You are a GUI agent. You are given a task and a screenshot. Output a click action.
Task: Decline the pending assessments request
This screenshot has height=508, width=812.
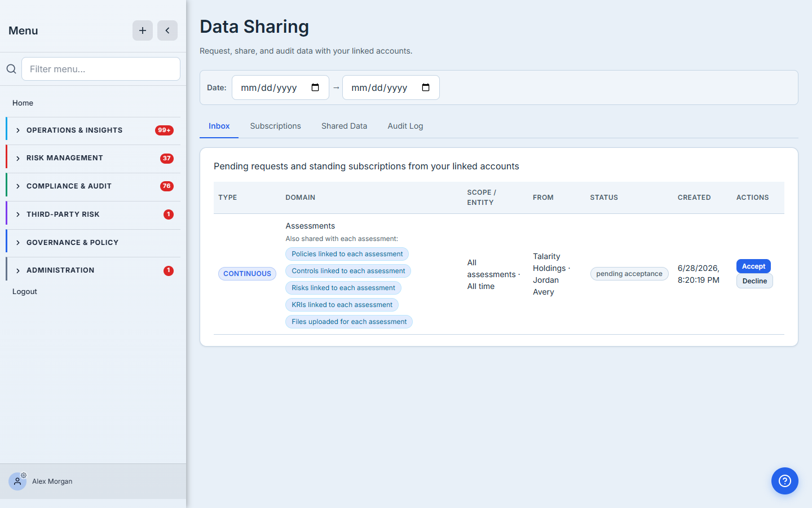tap(754, 281)
